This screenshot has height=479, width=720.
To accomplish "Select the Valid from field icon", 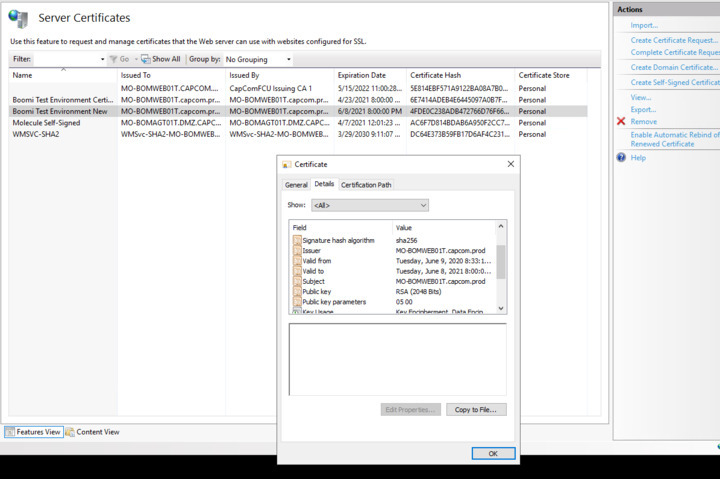I will (x=297, y=261).
